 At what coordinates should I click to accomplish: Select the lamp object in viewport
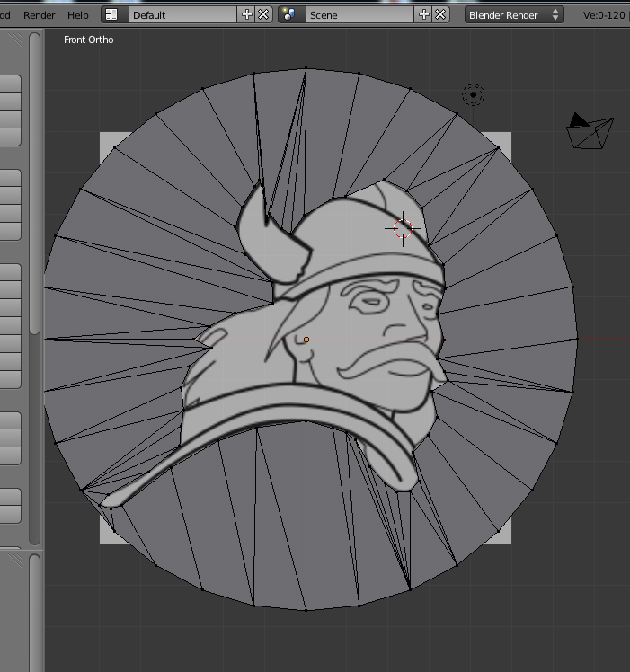473,94
